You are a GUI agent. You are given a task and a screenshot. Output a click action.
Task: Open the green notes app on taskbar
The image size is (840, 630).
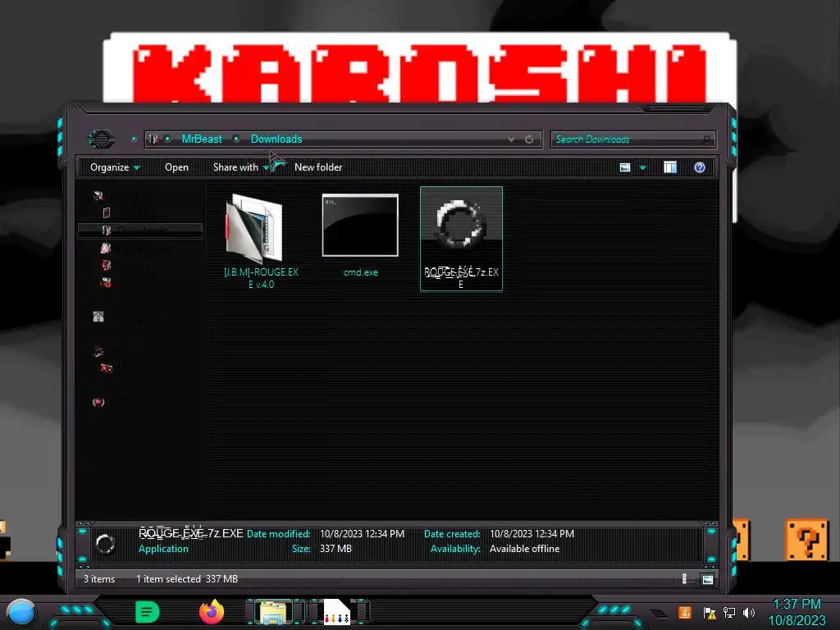148,612
